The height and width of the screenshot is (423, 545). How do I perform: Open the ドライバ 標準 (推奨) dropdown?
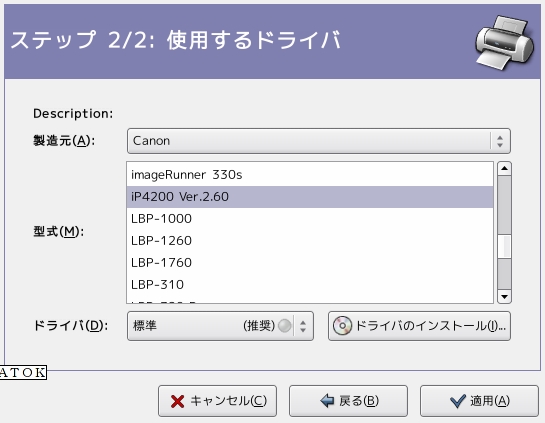(x=220, y=326)
